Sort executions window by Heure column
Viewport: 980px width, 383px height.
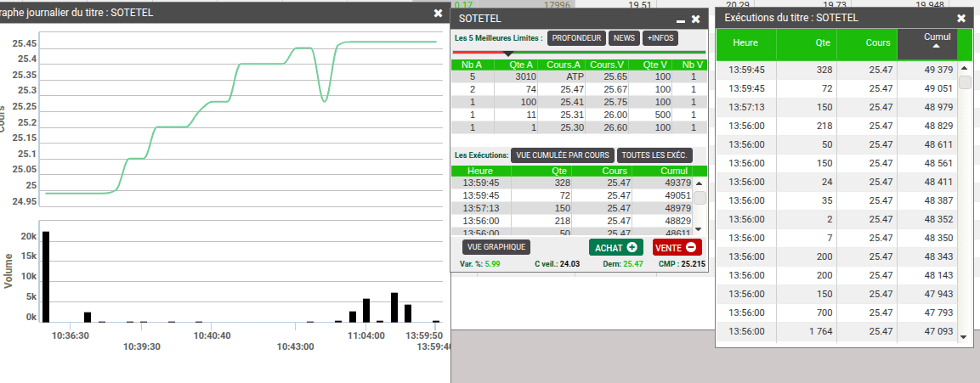pos(745,43)
